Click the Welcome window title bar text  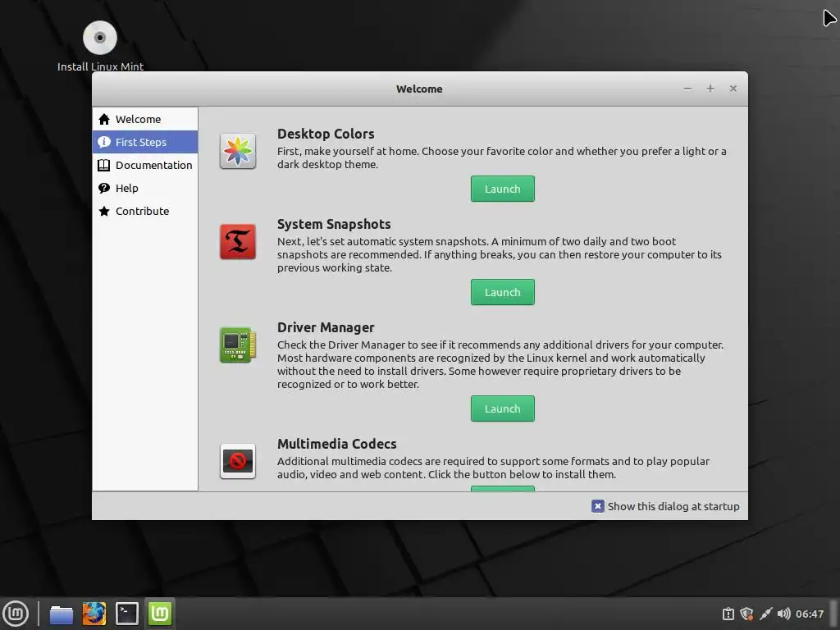click(x=419, y=89)
